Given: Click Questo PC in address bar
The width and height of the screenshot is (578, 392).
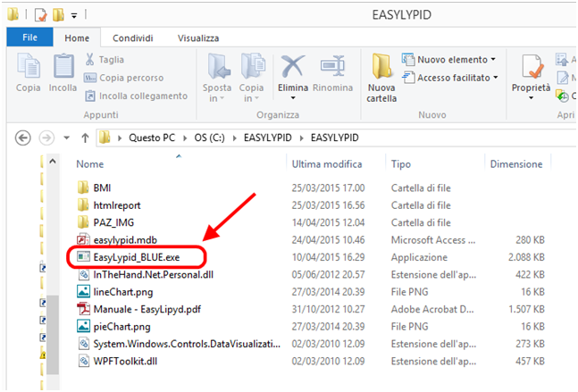Looking at the screenshot, I should pyautogui.click(x=152, y=138).
